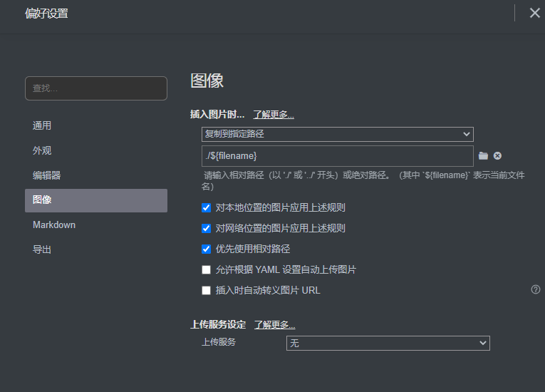545x392 pixels.
Task: Click the 查找 search field
Action: click(x=96, y=88)
